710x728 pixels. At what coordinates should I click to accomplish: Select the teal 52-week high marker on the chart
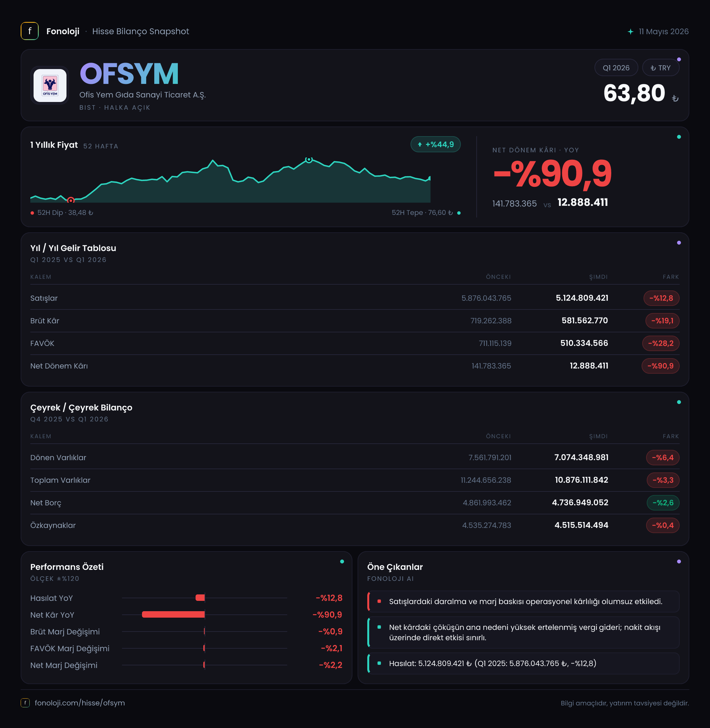(x=309, y=160)
